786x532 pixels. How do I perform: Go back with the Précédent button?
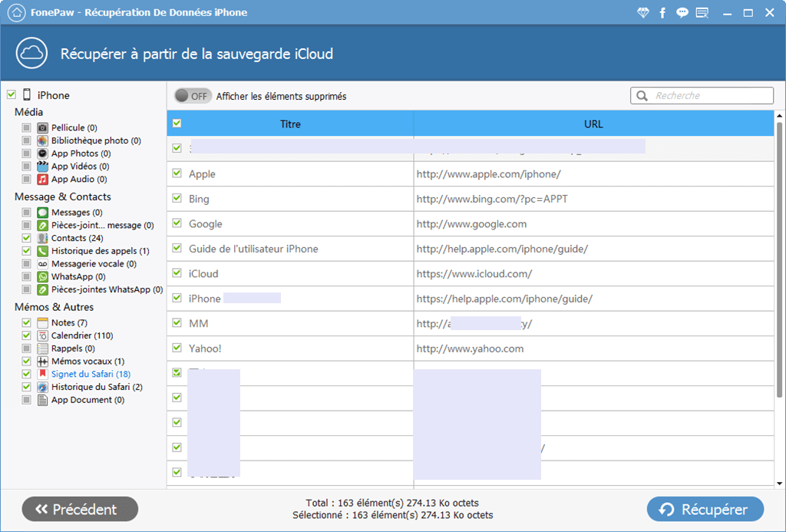(x=80, y=510)
